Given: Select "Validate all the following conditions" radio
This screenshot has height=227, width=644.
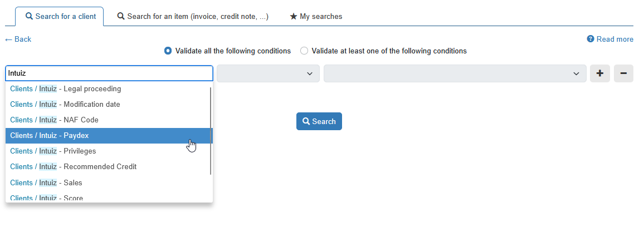Looking at the screenshot, I should (168, 51).
